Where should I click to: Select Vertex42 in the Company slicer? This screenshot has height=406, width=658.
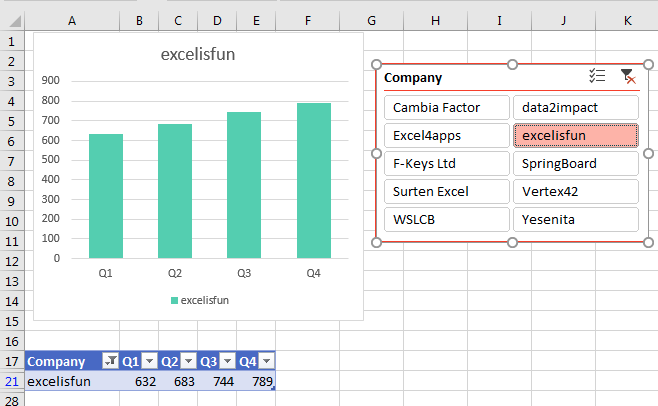click(x=575, y=192)
